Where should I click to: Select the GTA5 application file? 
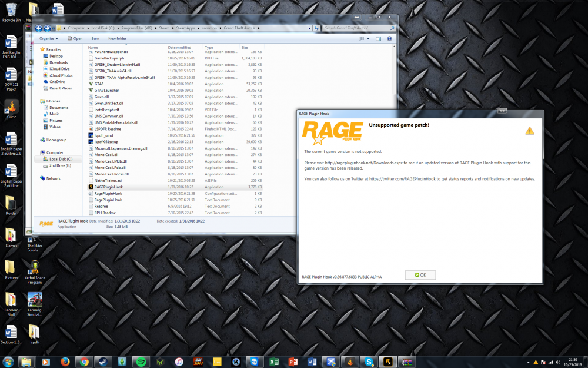click(x=99, y=84)
